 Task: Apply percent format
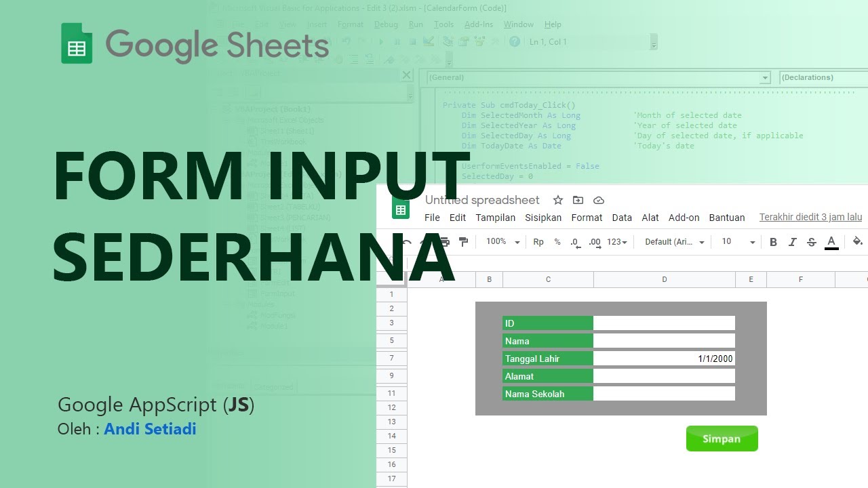point(557,242)
